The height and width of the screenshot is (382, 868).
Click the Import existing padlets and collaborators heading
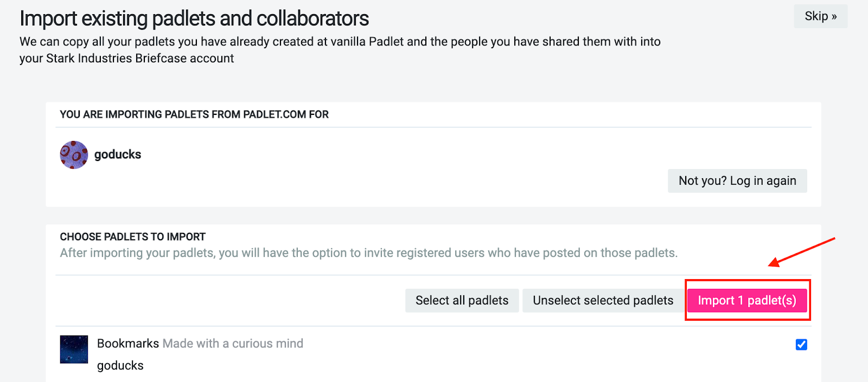click(x=194, y=18)
